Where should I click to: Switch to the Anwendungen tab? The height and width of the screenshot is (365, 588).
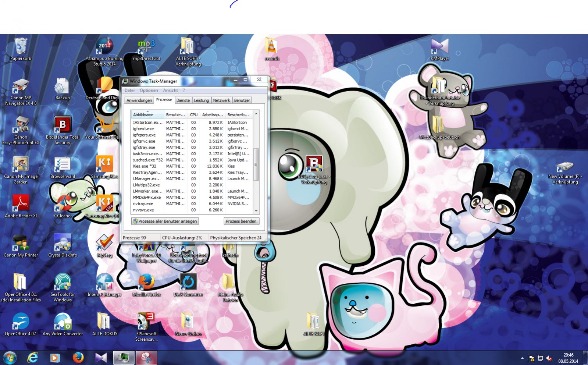139,100
